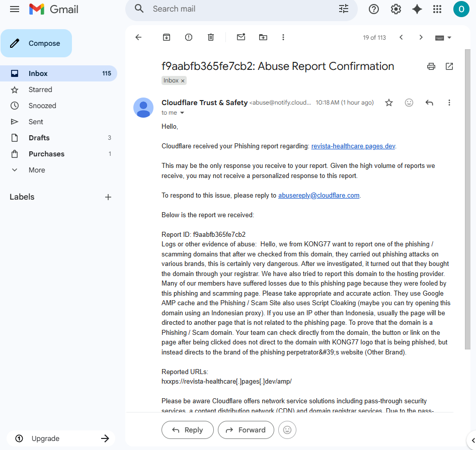Click the message vertical scrollbar
Screen dimensions: 476x450
[x=467, y=200]
